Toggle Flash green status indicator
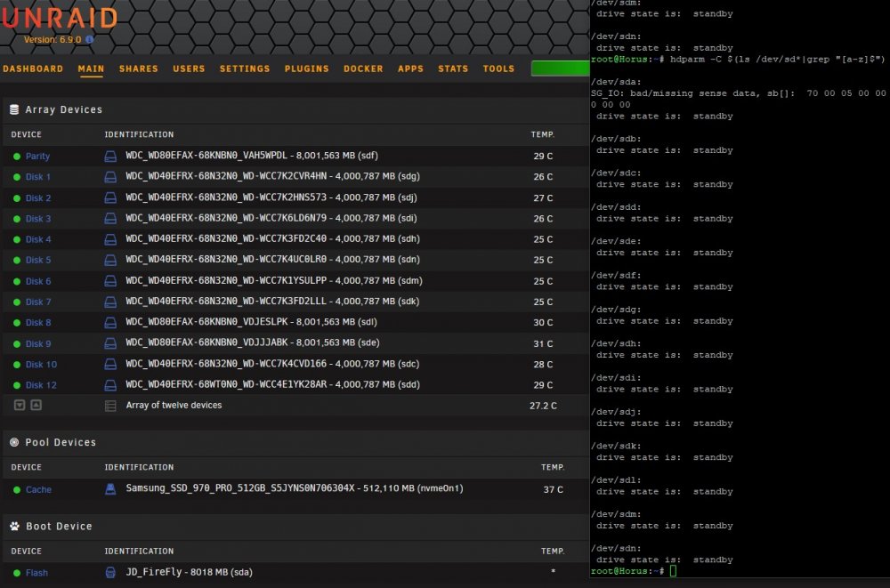Viewport: 890px width, 588px height. pyautogui.click(x=16, y=573)
